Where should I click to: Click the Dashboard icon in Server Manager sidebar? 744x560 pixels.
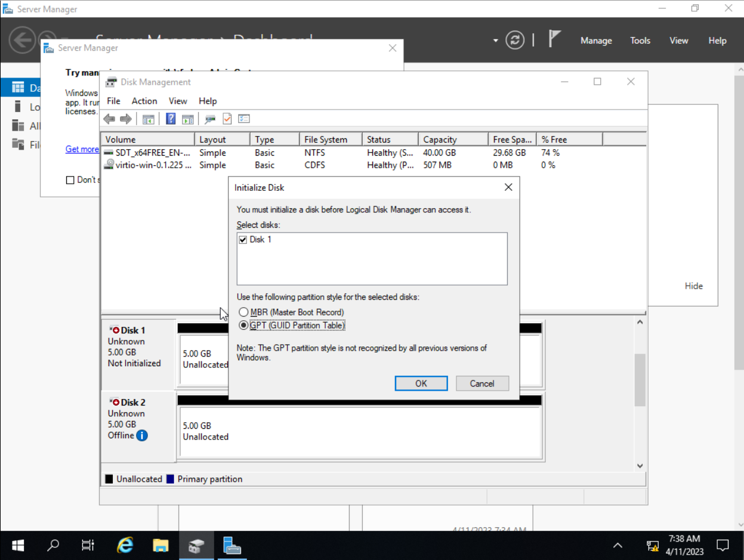pos(18,88)
